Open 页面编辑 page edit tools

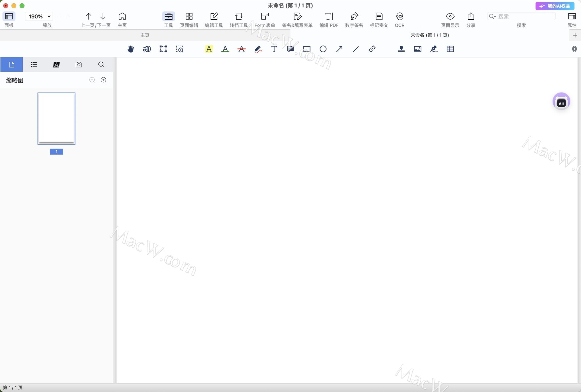[x=189, y=16]
